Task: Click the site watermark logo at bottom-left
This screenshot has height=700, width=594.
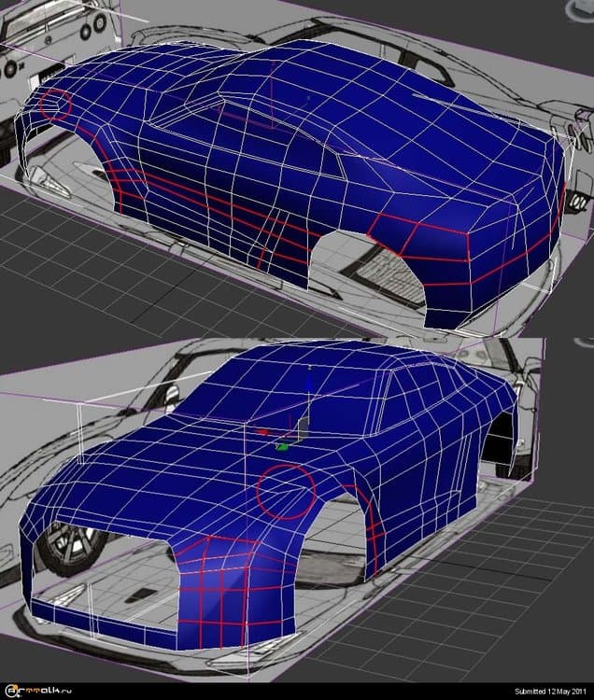Action: tap(37, 690)
